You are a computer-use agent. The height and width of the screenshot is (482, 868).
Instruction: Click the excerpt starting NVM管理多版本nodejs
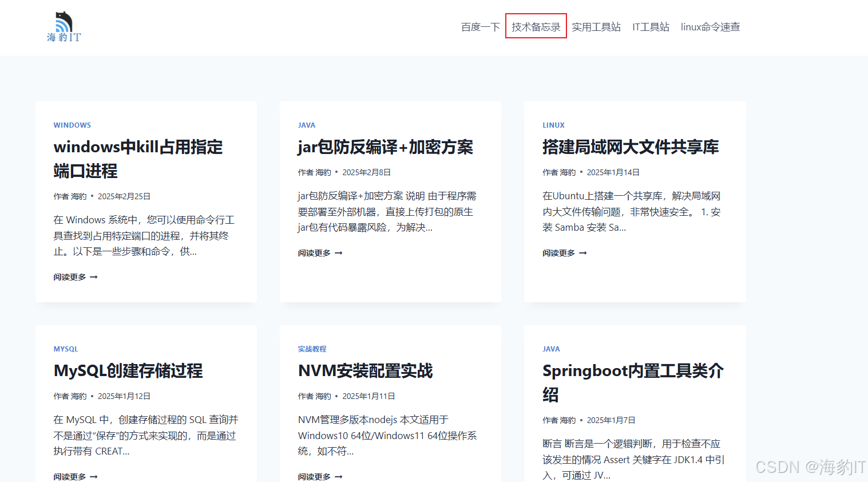(387, 436)
